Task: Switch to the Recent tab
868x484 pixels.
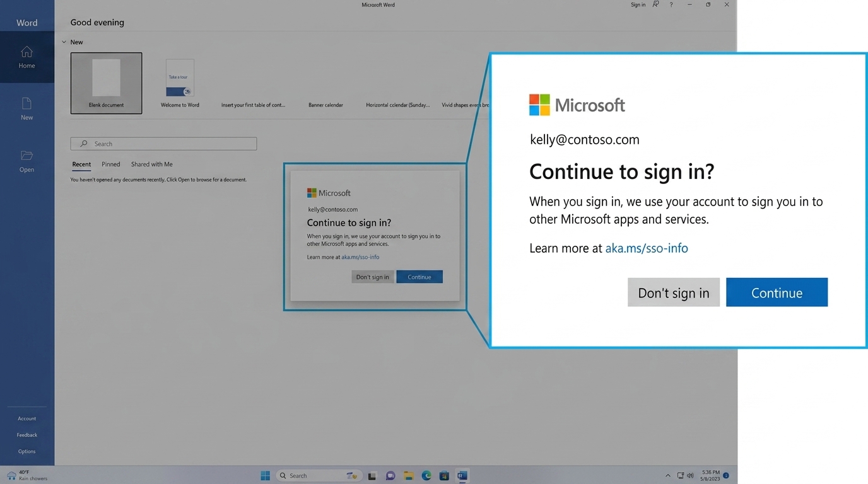Action: (81, 164)
